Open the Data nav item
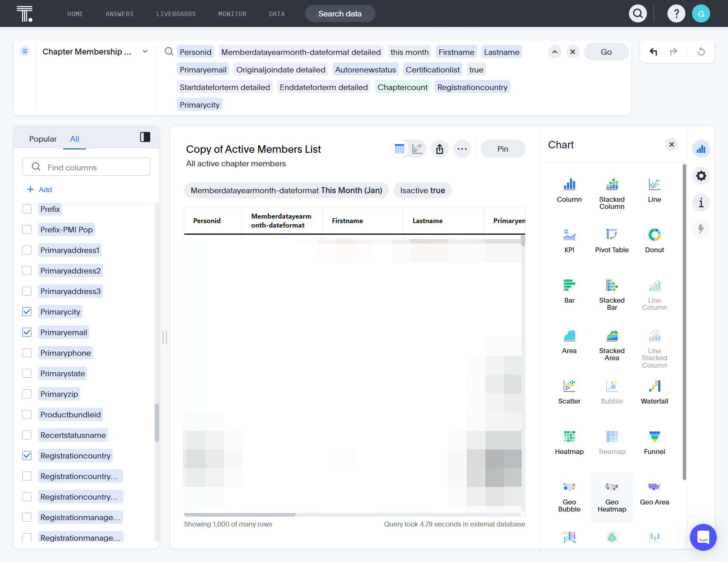This screenshot has height=562, width=728. click(277, 14)
